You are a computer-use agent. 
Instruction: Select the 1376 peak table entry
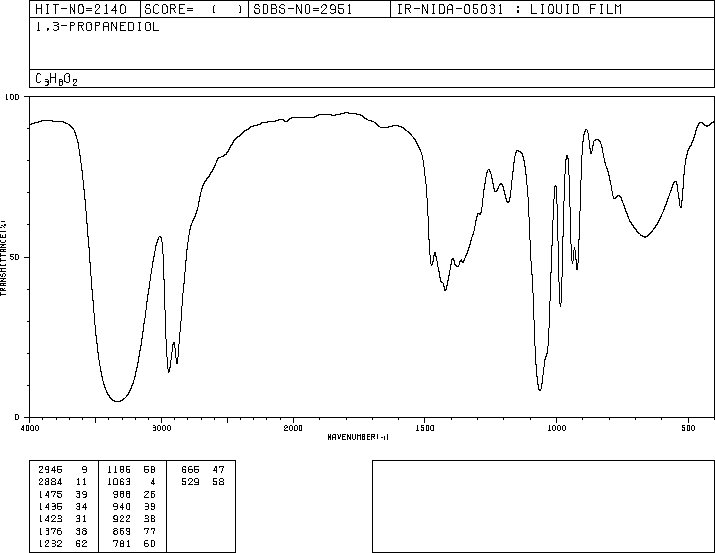tap(63, 531)
